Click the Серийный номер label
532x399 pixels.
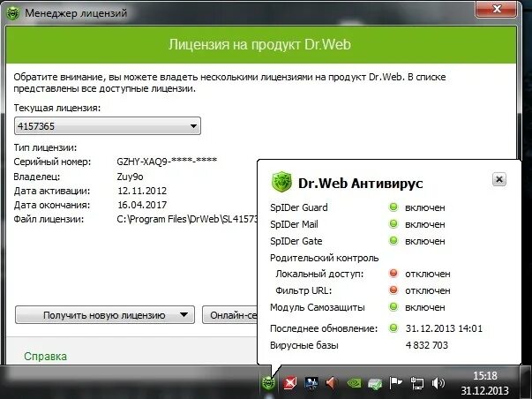[x=52, y=162]
